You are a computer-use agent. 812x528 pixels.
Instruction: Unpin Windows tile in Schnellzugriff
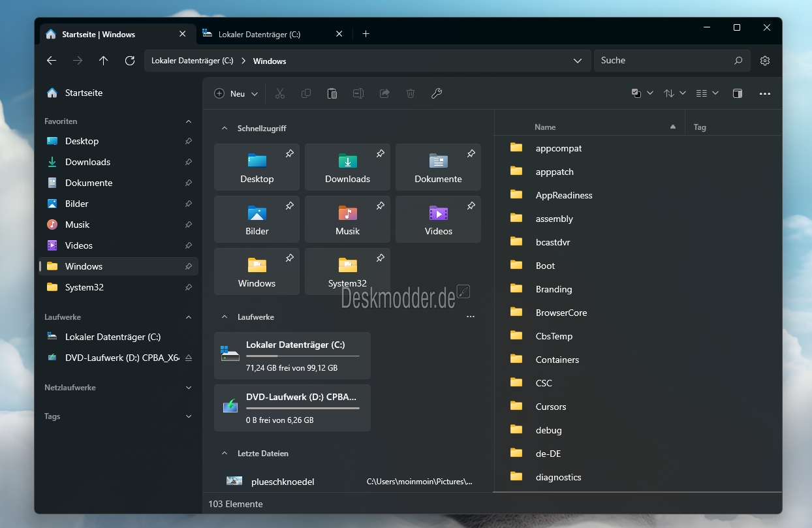pos(289,258)
